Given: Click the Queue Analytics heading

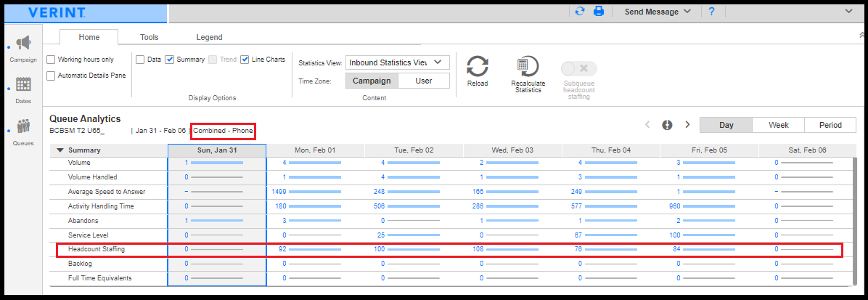Looking at the screenshot, I should (85, 118).
